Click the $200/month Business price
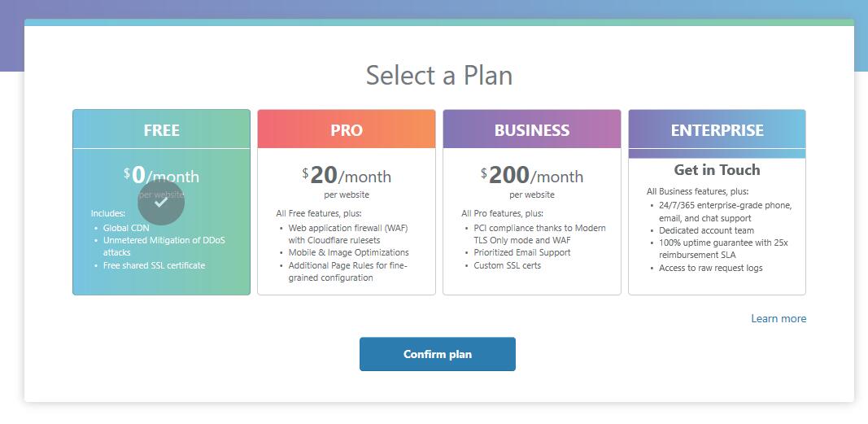The image size is (868, 424). coord(532,176)
